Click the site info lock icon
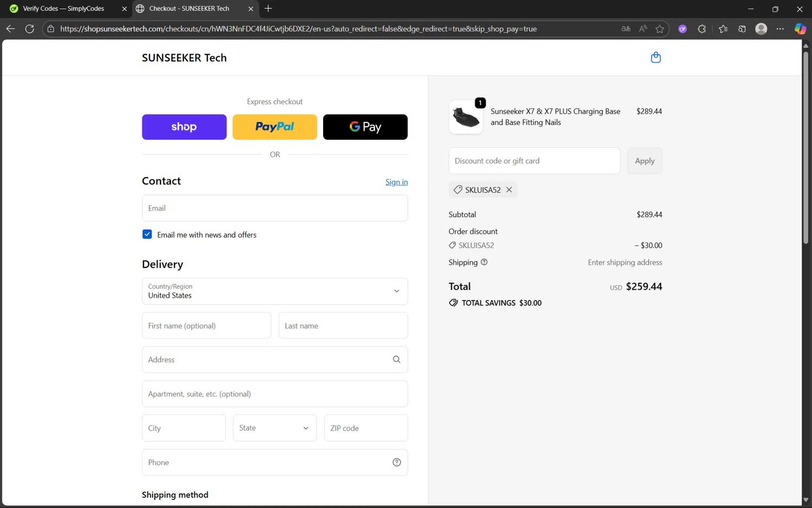The width and height of the screenshot is (812, 508). pyautogui.click(x=51, y=29)
